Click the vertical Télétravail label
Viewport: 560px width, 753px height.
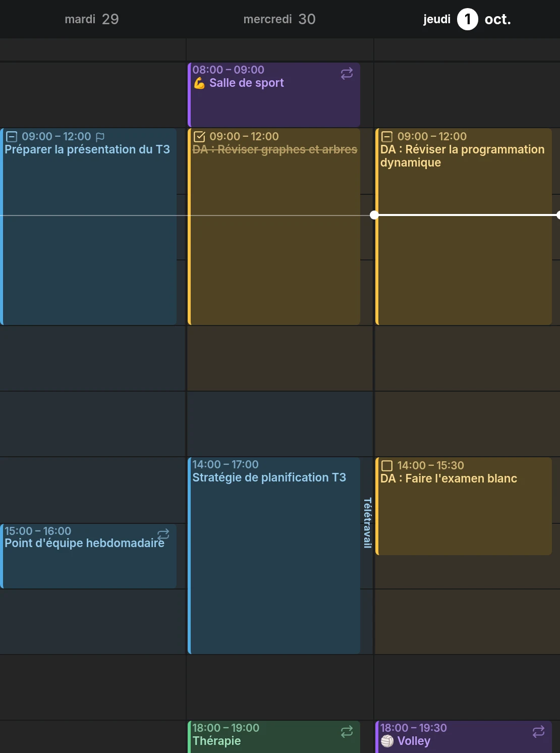(x=367, y=523)
